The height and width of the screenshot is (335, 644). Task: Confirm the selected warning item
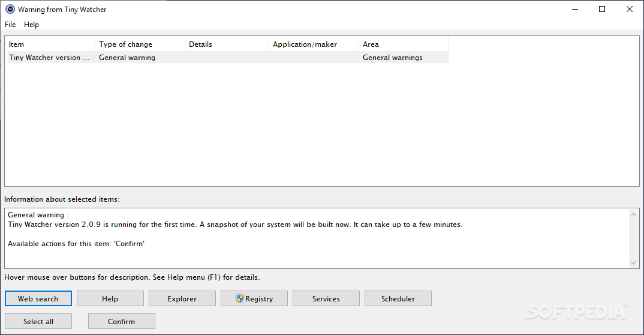tap(122, 321)
